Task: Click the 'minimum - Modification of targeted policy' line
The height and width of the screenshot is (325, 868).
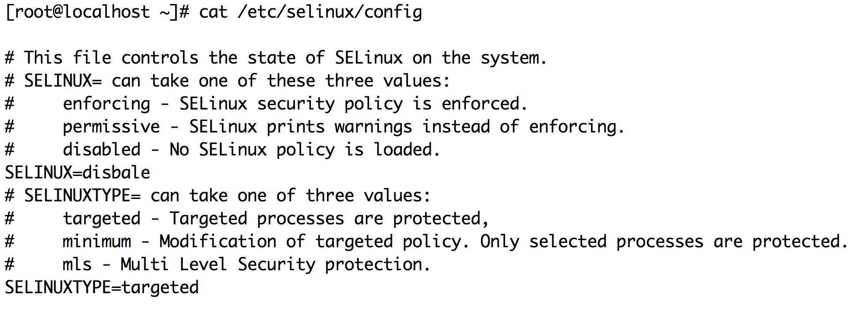Action: pyautogui.click(x=426, y=241)
